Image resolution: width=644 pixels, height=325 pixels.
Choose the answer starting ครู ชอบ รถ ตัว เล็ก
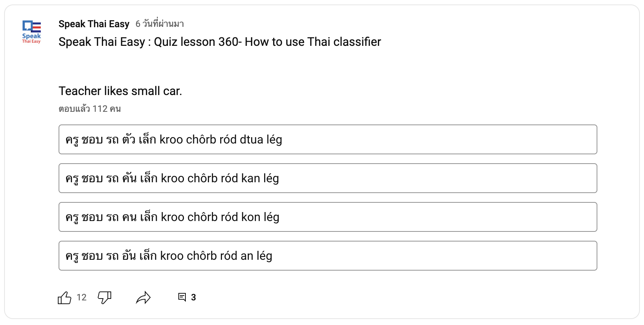328,139
